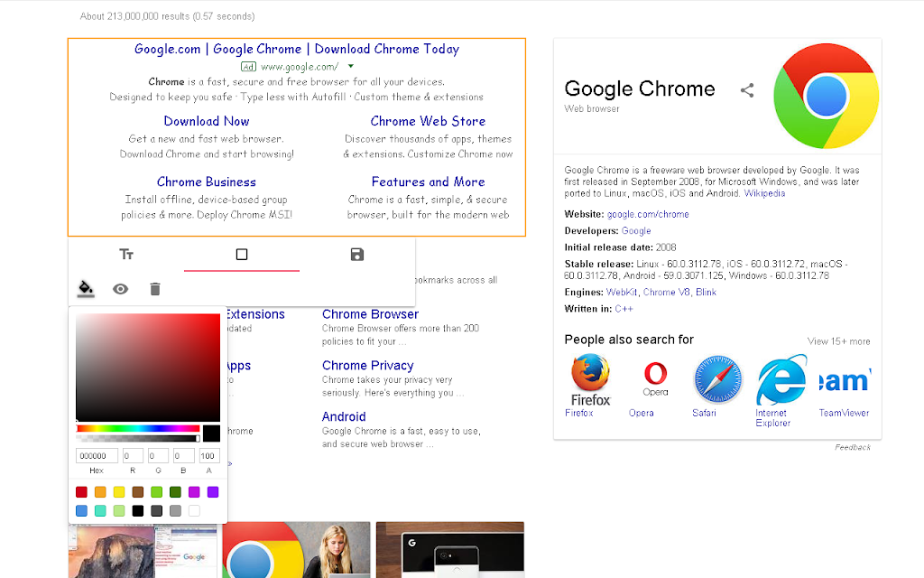The width and height of the screenshot is (924, 578).
Task: Pick a shade in the saturation gradient area
Action: (148, 368)
